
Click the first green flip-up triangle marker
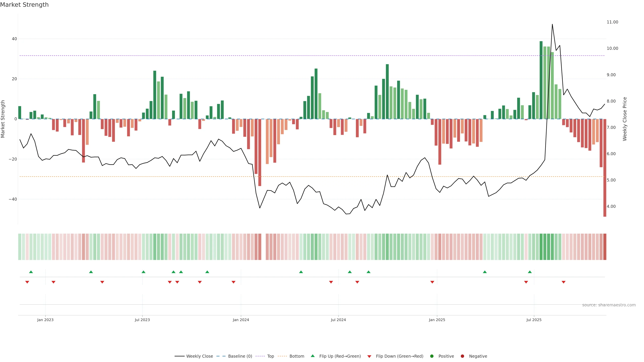click(x=31, y=272)
